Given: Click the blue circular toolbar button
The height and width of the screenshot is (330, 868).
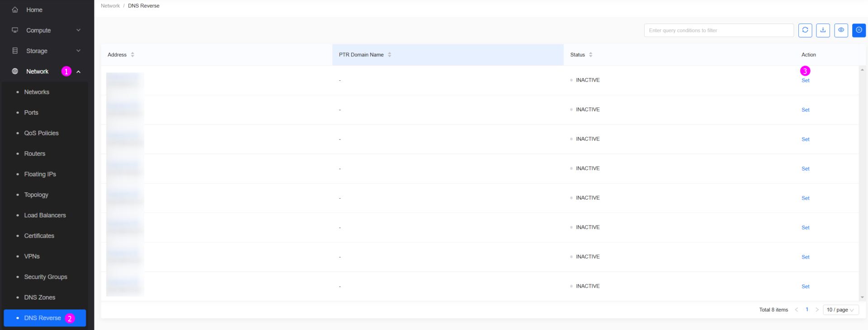Looking at the screenshot, I should coord(859,30).
